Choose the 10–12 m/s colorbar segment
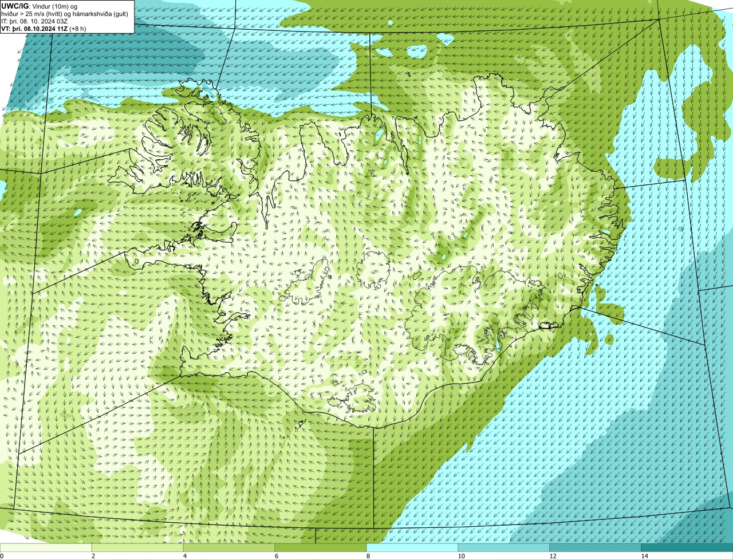 point(504,547)
